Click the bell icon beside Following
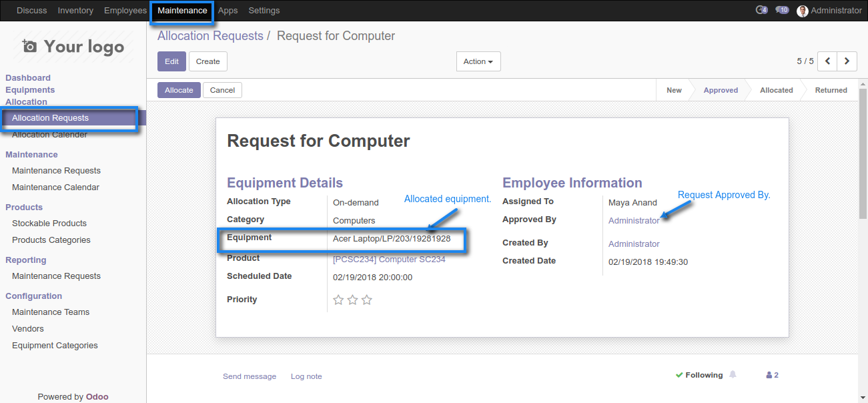 pos(733,375)
